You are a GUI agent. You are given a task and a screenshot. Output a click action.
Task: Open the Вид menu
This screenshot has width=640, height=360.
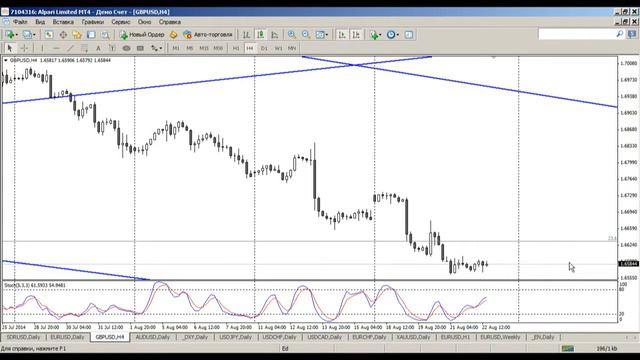coord(40,22)
